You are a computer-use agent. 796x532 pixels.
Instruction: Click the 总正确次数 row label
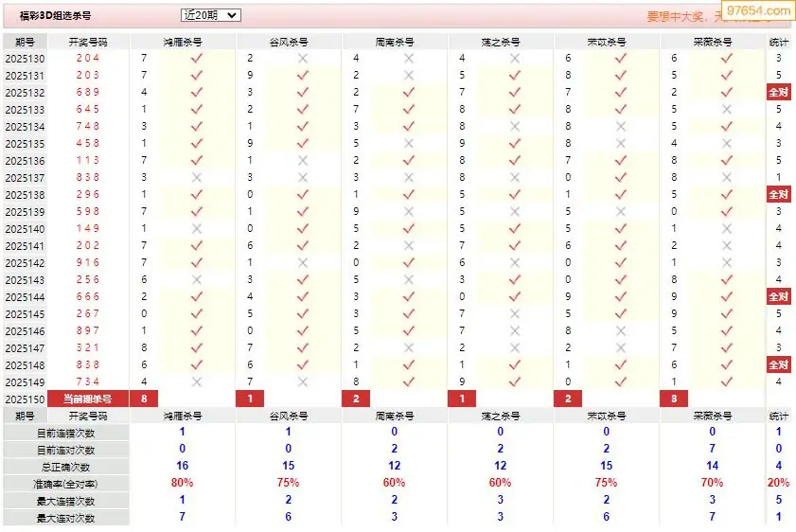click(66, 468)
